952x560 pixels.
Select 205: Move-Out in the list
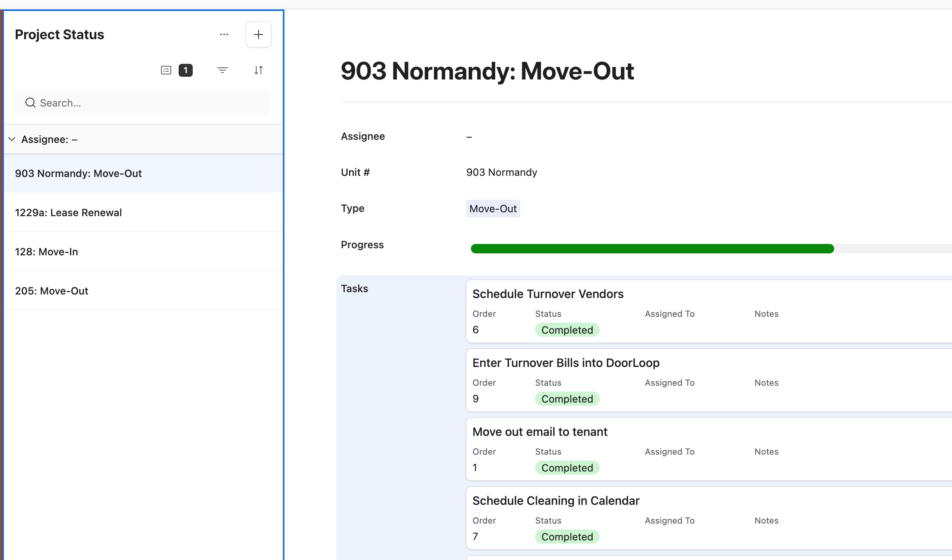[x=51, y=291]
